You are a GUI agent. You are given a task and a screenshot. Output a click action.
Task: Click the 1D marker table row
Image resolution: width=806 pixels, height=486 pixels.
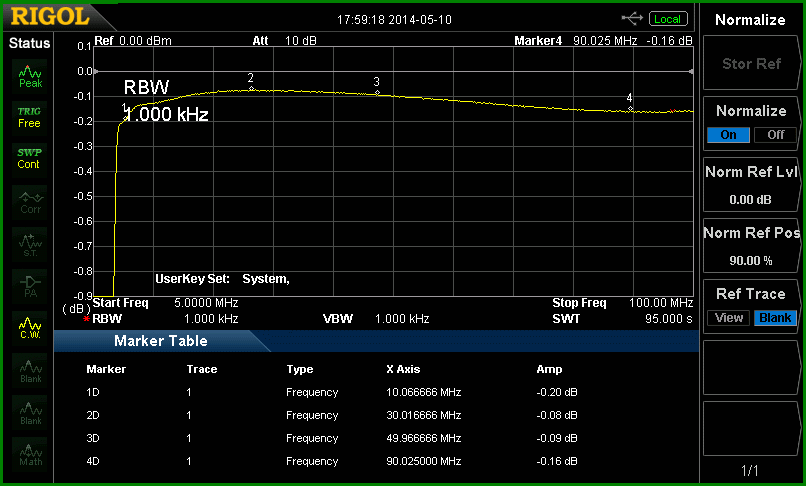(332, 392)
